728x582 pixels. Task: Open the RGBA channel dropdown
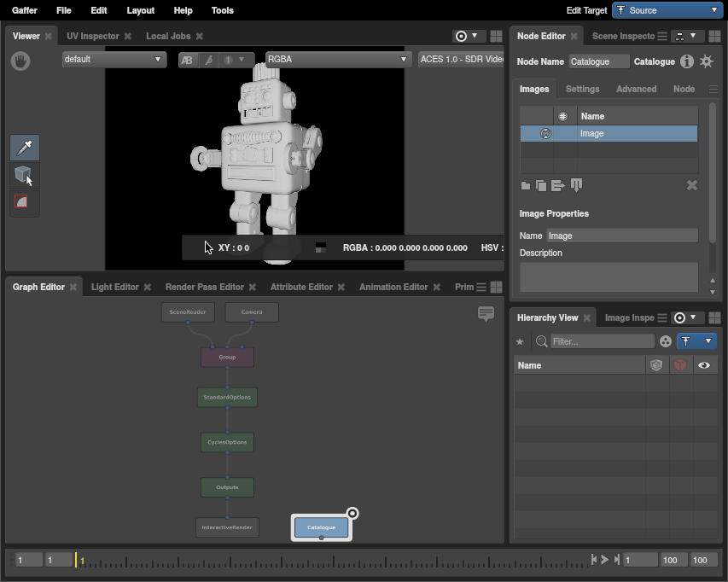[338, 60]
